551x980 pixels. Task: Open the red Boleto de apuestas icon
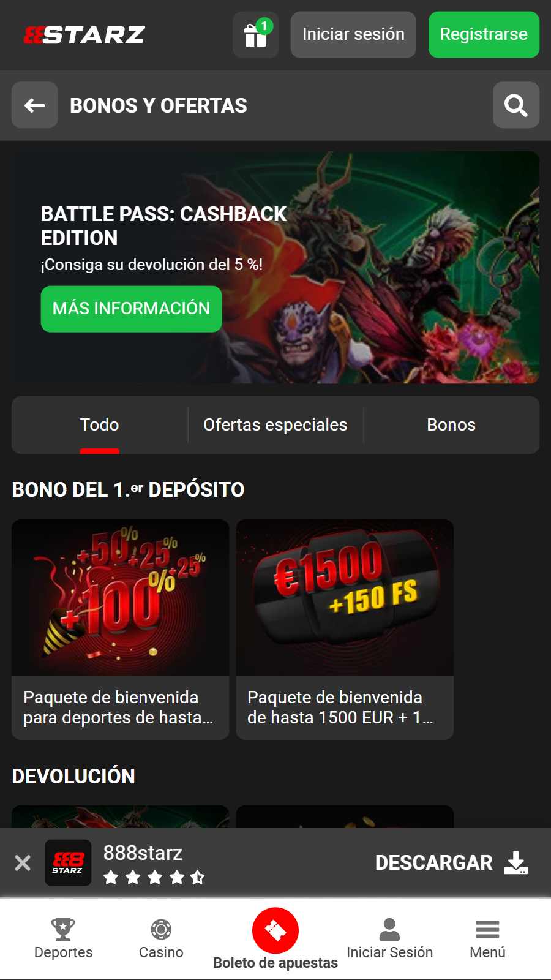tap(275, 930)
